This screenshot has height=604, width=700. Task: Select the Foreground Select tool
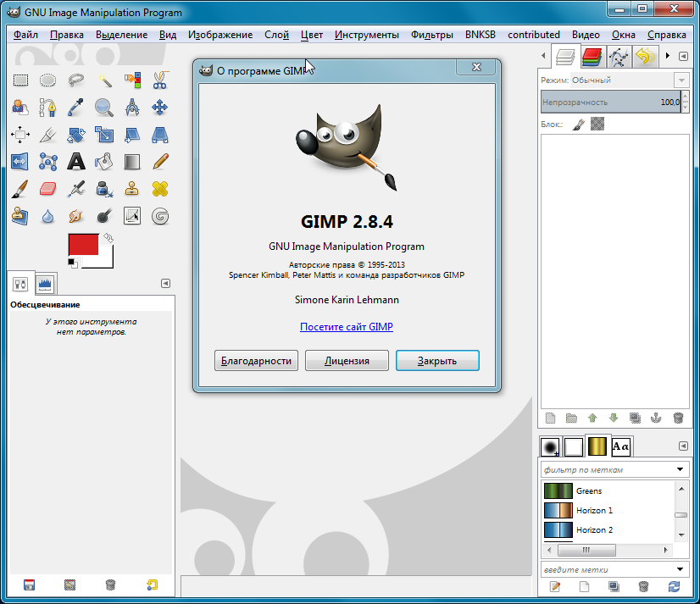pyautogui.click(x=20, y=108)
